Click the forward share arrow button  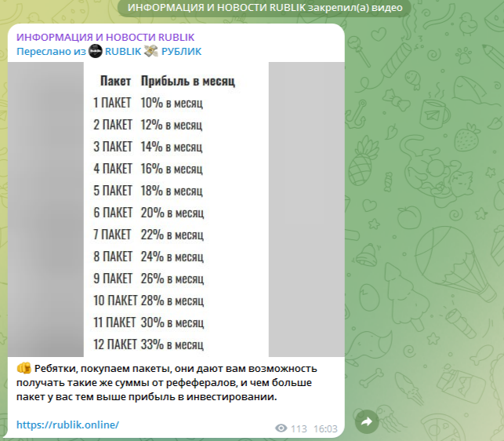[367, 421]
